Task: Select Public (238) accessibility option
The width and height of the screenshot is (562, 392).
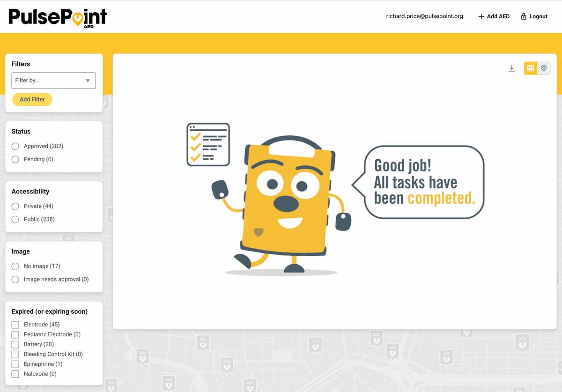Action: pyautogui.click(x=15, y=219)
